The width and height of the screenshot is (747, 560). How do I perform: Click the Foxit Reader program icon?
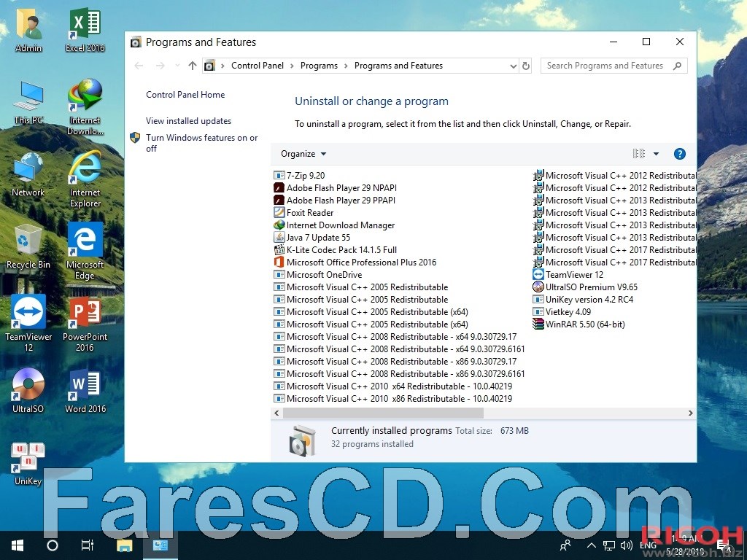tap(279, 213)
